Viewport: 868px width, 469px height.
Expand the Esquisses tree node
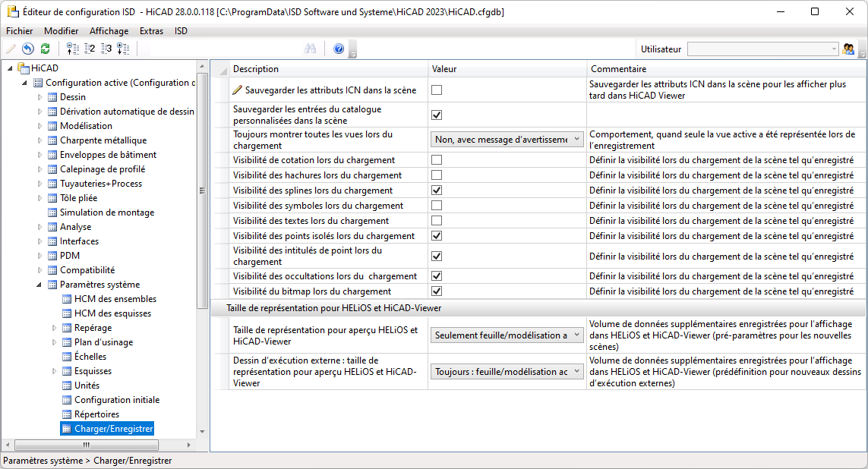point(54,371)
